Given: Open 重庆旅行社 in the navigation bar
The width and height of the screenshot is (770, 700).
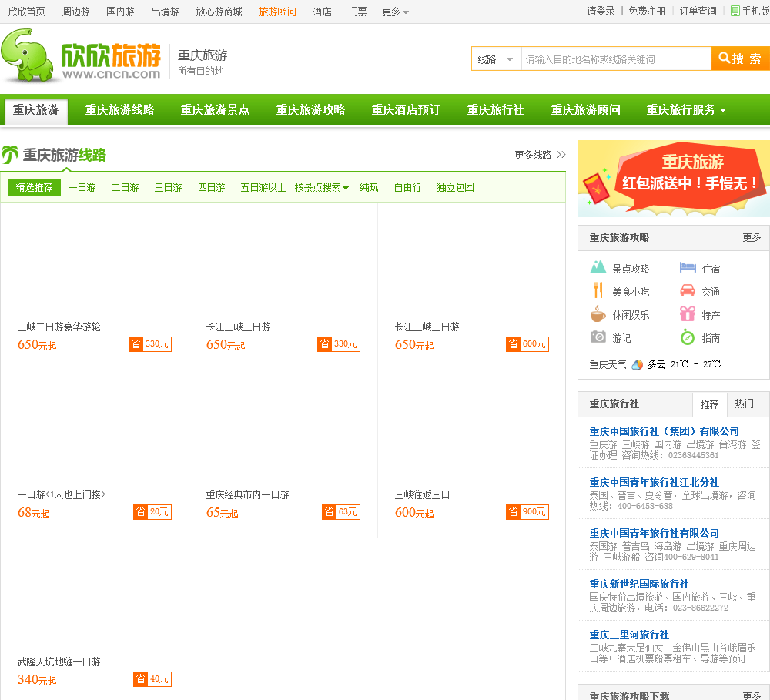Looking at the screenshot, I should [x=495, y=109].
